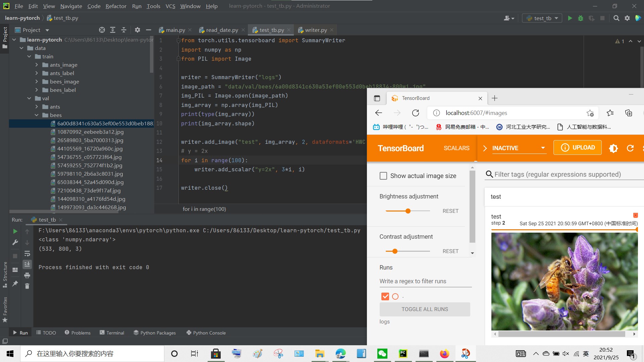644x362 pixels.
Task: Click the print icon in Run panel
Action: 27,275
